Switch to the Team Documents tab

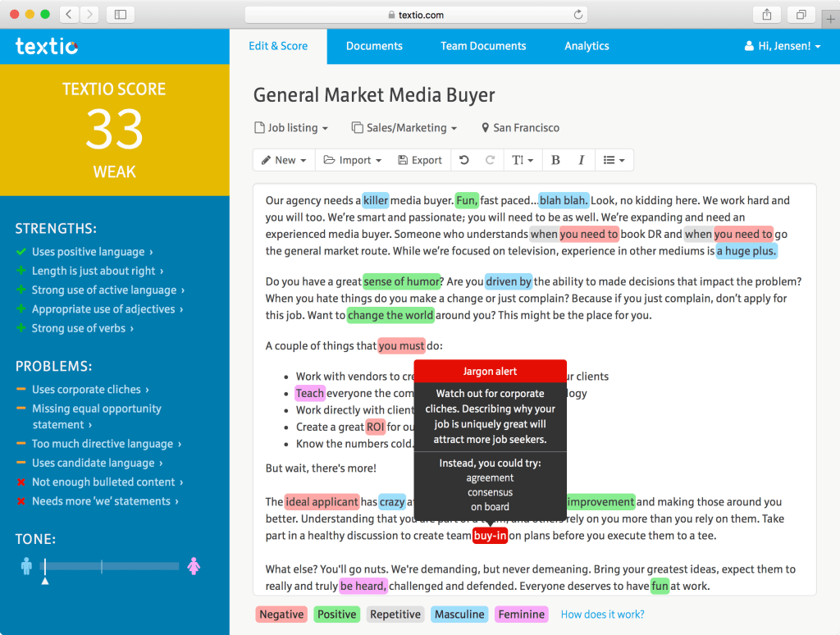(483, 46)
